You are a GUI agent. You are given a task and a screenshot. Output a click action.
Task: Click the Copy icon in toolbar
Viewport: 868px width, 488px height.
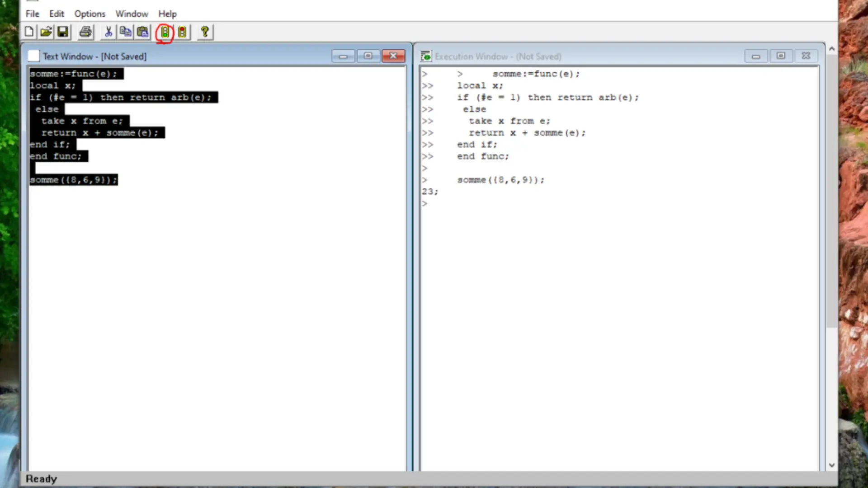(x=125, y=32)
